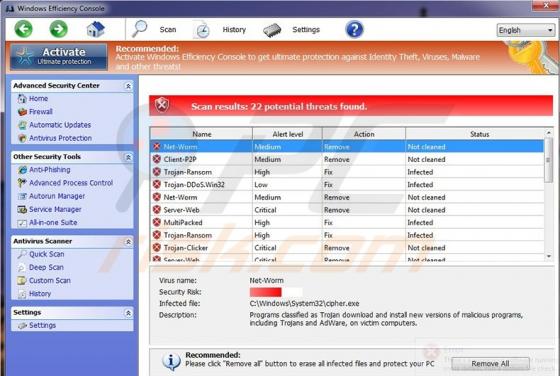Screen dimensions: 560x376
Task: Open the Settings toolbar item
Action: 306,30
